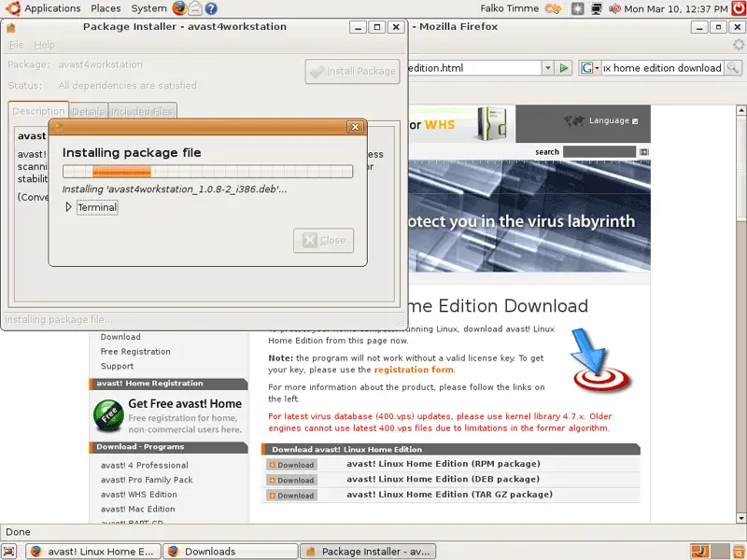Click the volume speaker tray icon
Image resolution: width=747 pixels, height=560 pixels.
(x=614, y=8)
